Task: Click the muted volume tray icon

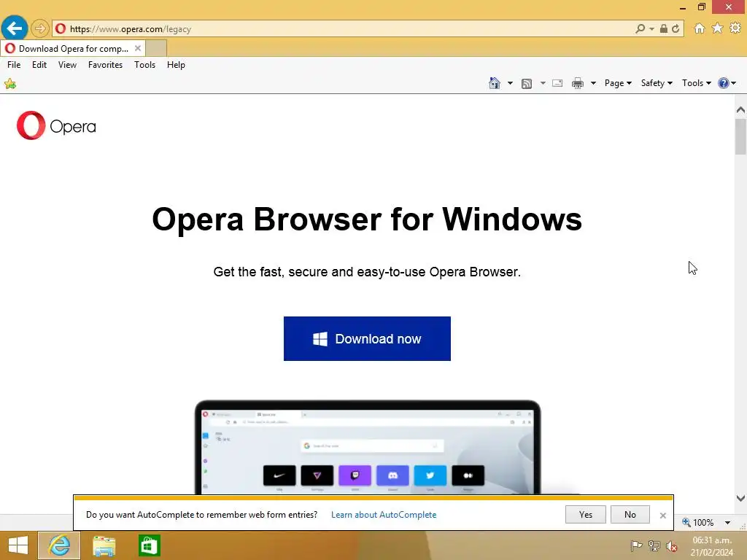Action: 672,547
